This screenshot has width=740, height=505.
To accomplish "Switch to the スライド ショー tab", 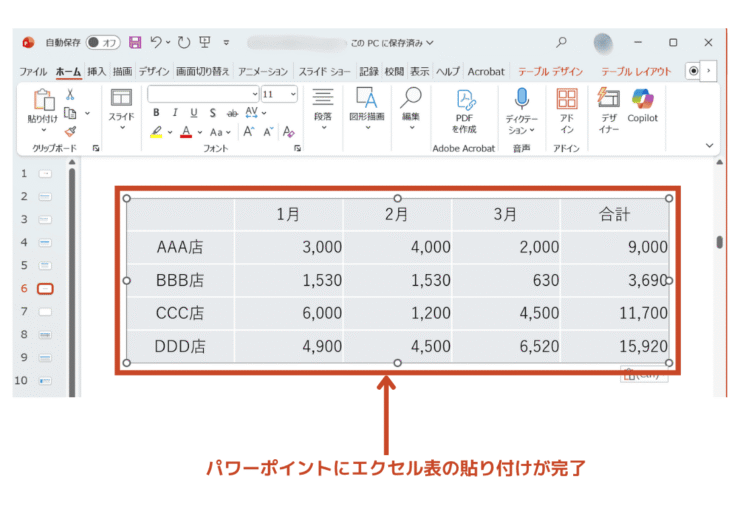I will click(x=324, y=71).
